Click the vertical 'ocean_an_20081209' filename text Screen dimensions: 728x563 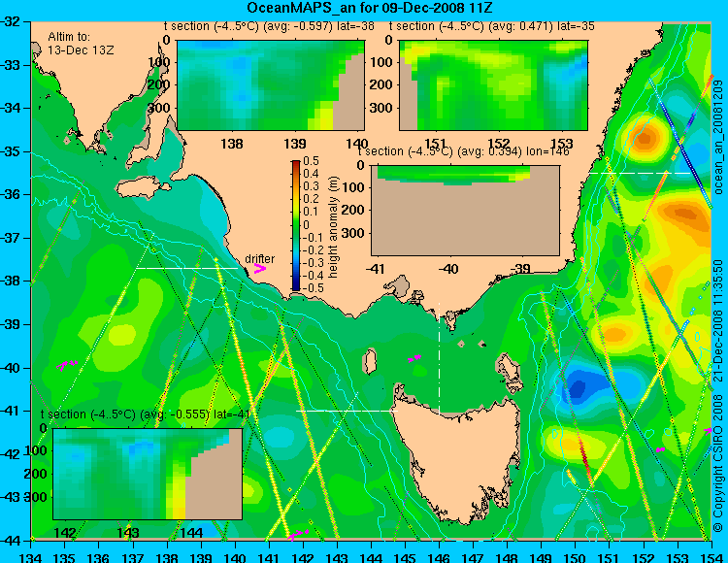(718, 137)
